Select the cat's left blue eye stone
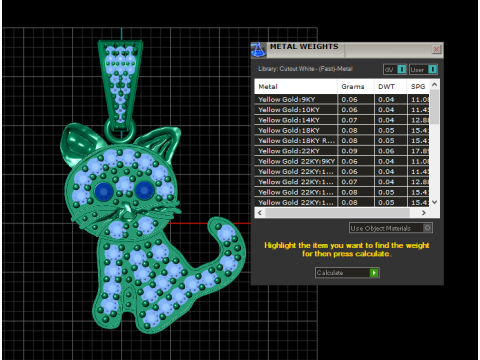Image resolution: width=480 pixels, height=360 pixels. click(104, 192)
